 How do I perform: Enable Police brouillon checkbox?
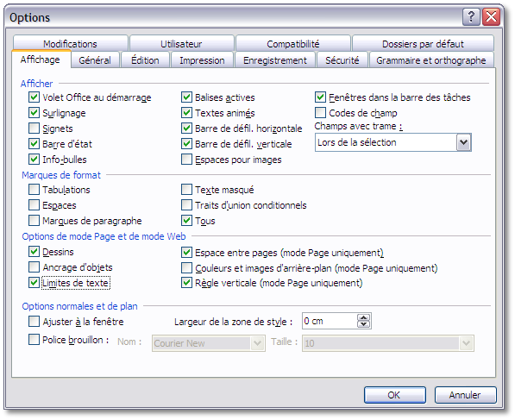click(34, 340)
